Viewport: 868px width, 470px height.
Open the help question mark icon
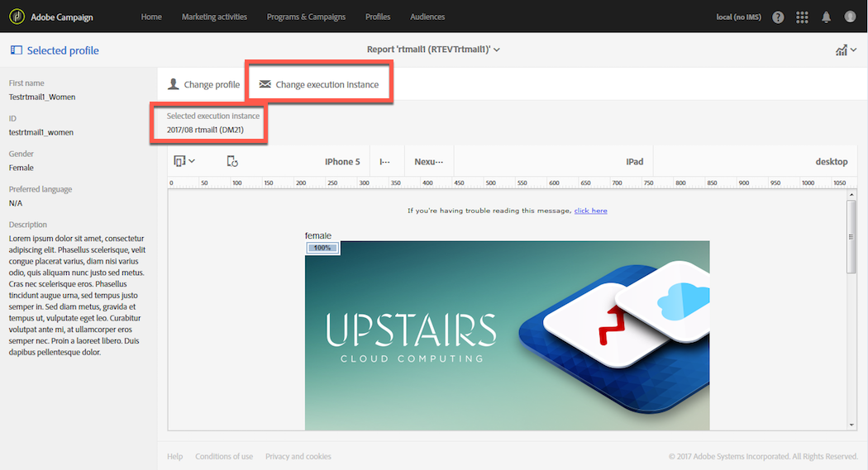pos(778,17)
